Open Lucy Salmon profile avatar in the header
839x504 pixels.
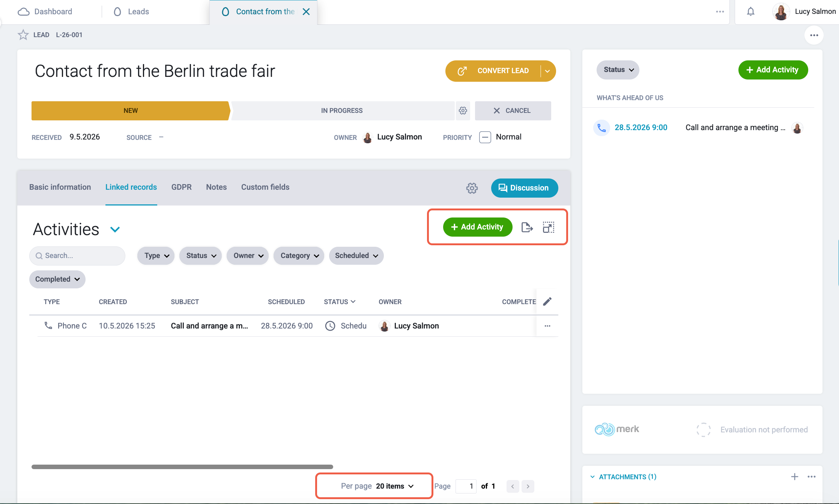coord(781,12)
